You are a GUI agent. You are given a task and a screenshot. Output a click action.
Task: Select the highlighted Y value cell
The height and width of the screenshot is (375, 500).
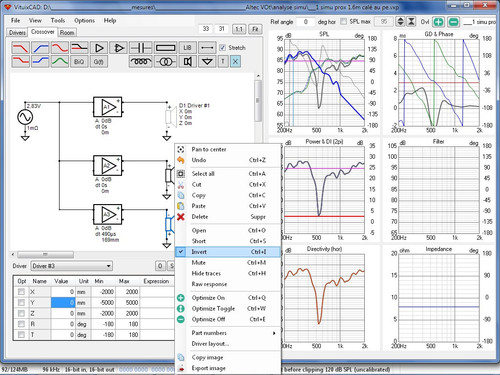click(x=63, y=303)
